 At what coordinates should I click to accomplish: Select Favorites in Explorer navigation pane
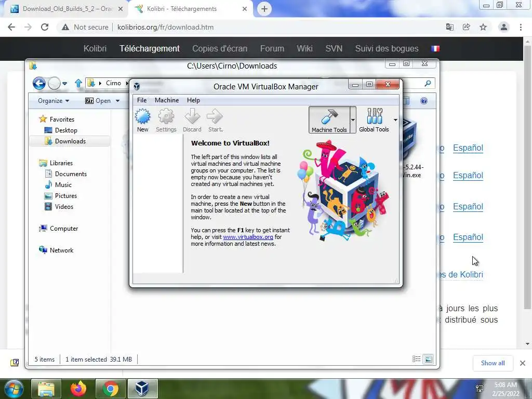(x=62, y=119)
